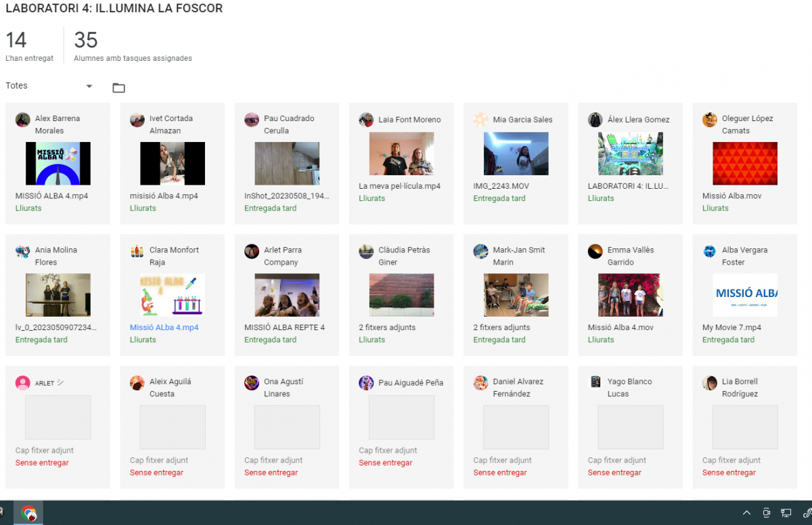
Task: Expand the Totes filter dropdown
Action: pos(89,86)
